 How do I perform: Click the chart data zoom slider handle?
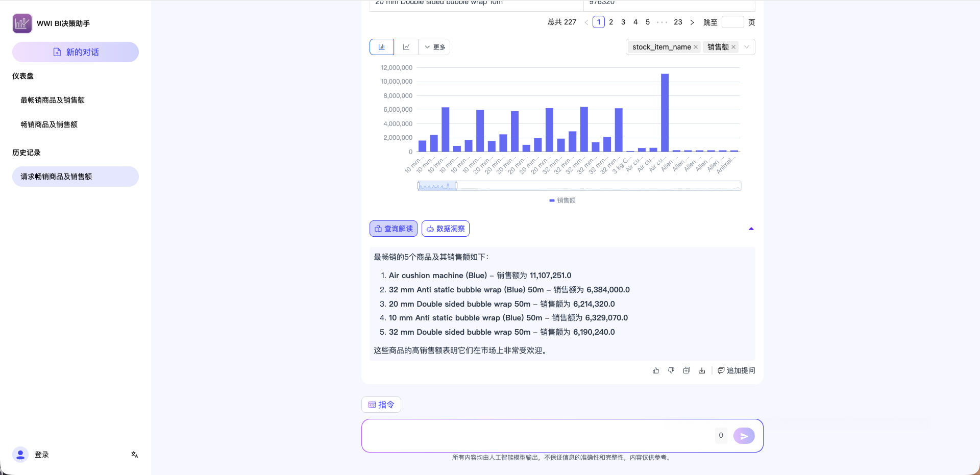(x=456, y=186)
